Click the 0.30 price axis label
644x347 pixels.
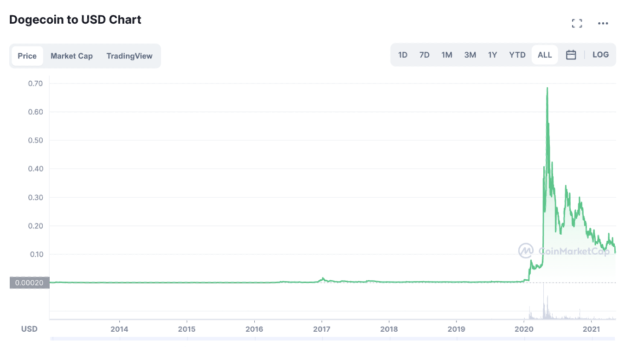(x=36, y=197)
